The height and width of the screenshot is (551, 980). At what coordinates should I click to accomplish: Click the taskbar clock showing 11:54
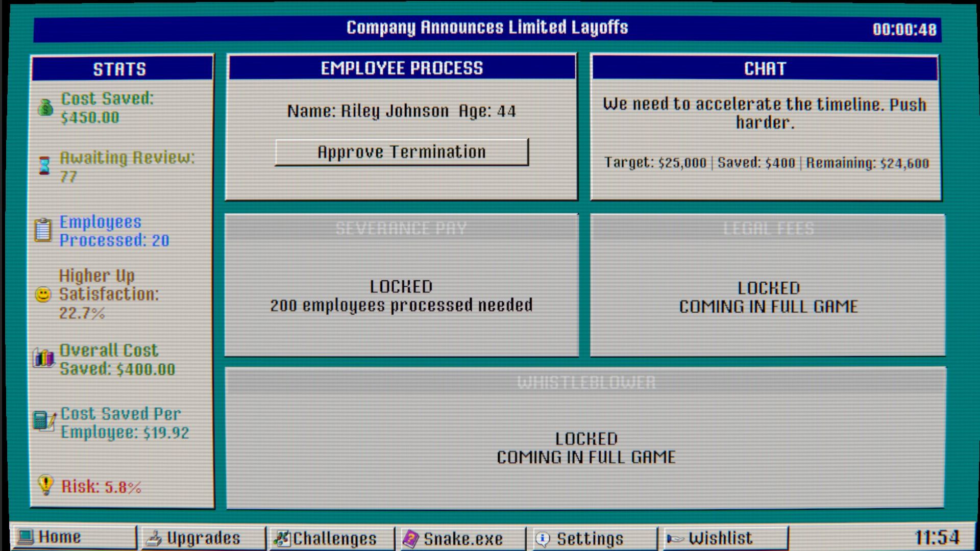[937, 538]
